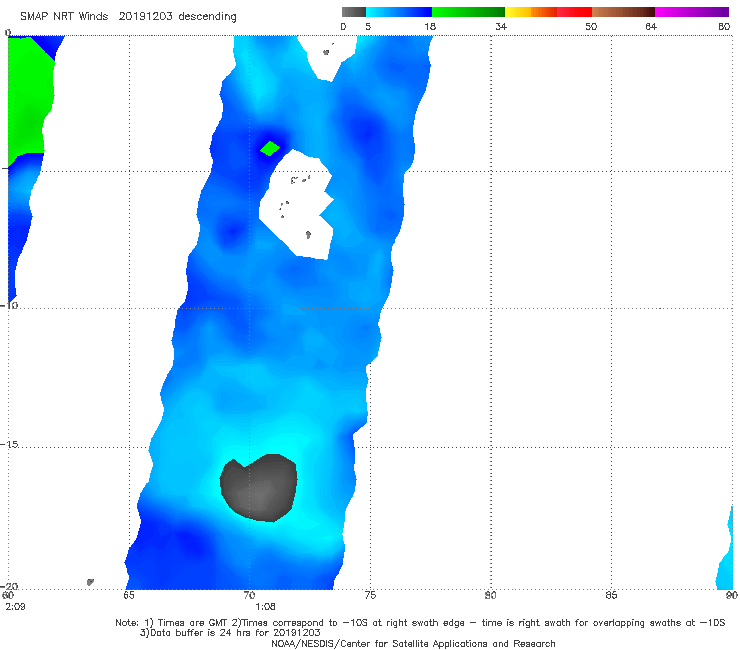Click longitude label 80
Screen dimensions: 740x650
point(490,595)
